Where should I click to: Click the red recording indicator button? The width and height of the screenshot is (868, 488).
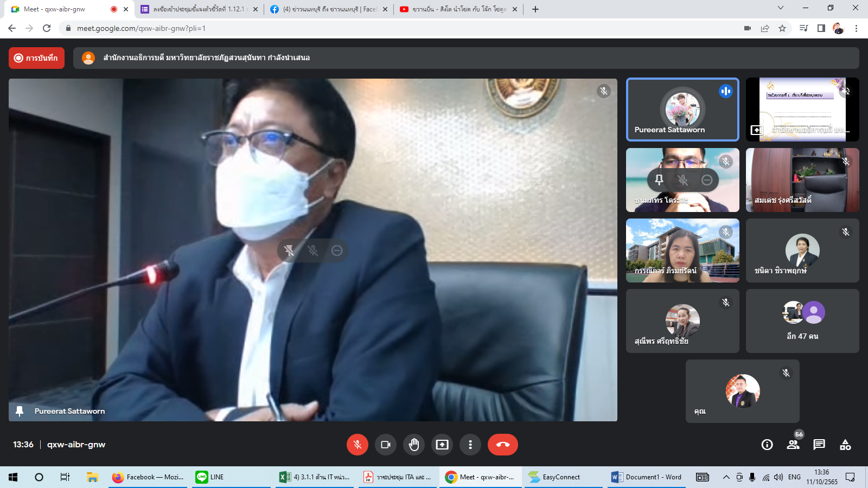click(36, 58)
